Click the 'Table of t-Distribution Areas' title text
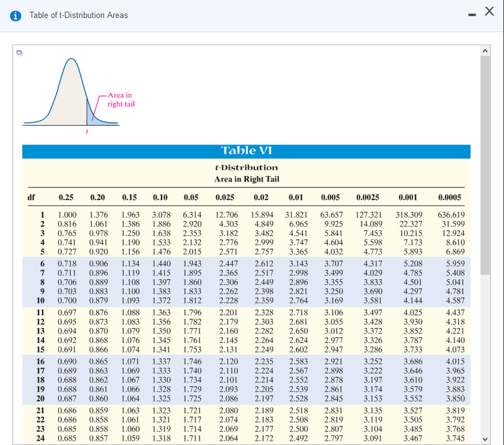 79,15
